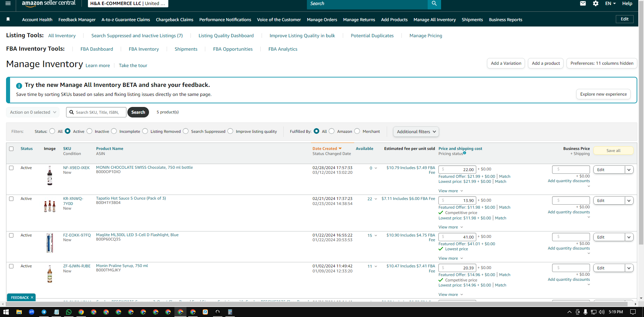Check the NF-X9EO-IXEK row checkbox
This screenshot has height=317, width=644.
click(11, 168)
